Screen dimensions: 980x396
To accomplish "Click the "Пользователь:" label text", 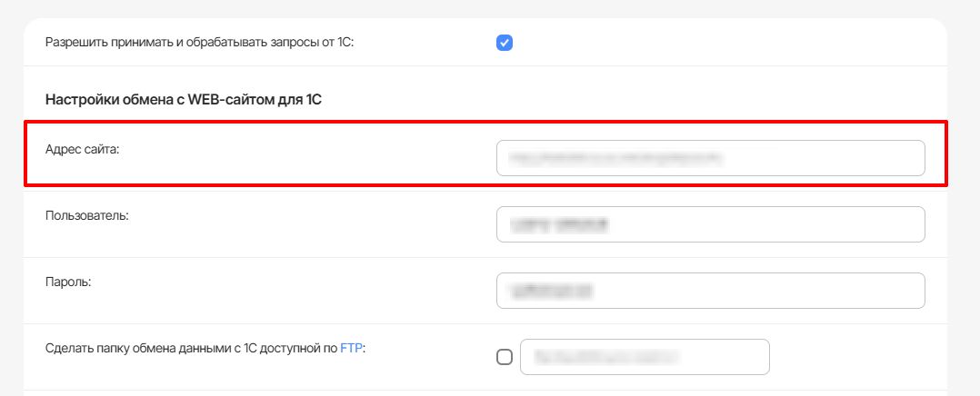I will pos(87,215).
